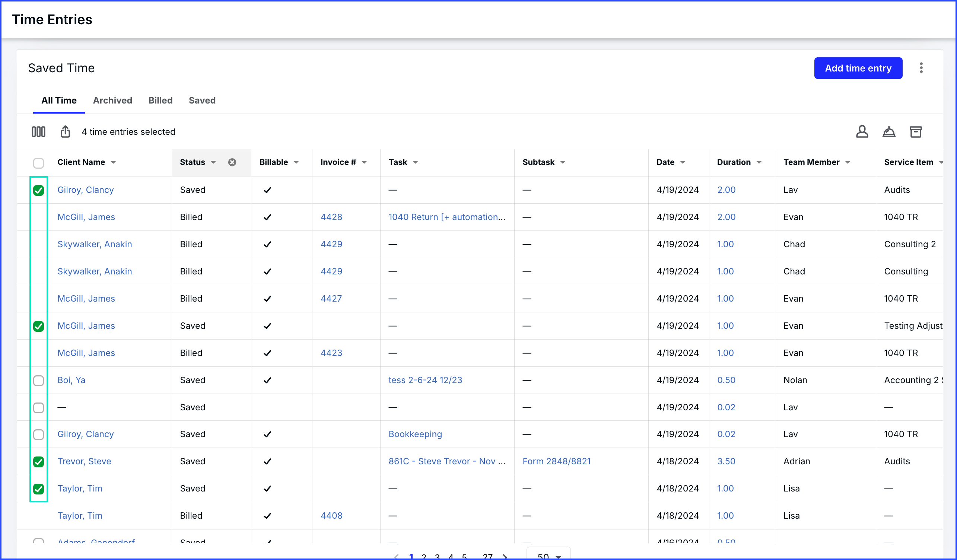Screen dimensions: 957x560
Task: Click the Testing Adjust service item cell
Action: (913, 326)
